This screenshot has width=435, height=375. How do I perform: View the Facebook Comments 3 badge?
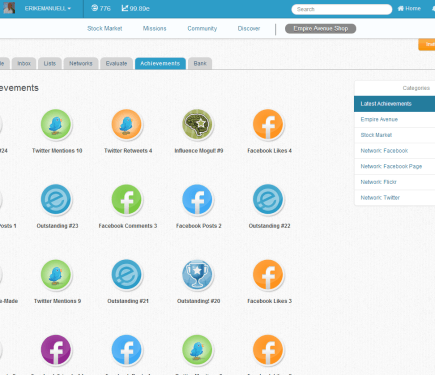[x=126, y=199]
